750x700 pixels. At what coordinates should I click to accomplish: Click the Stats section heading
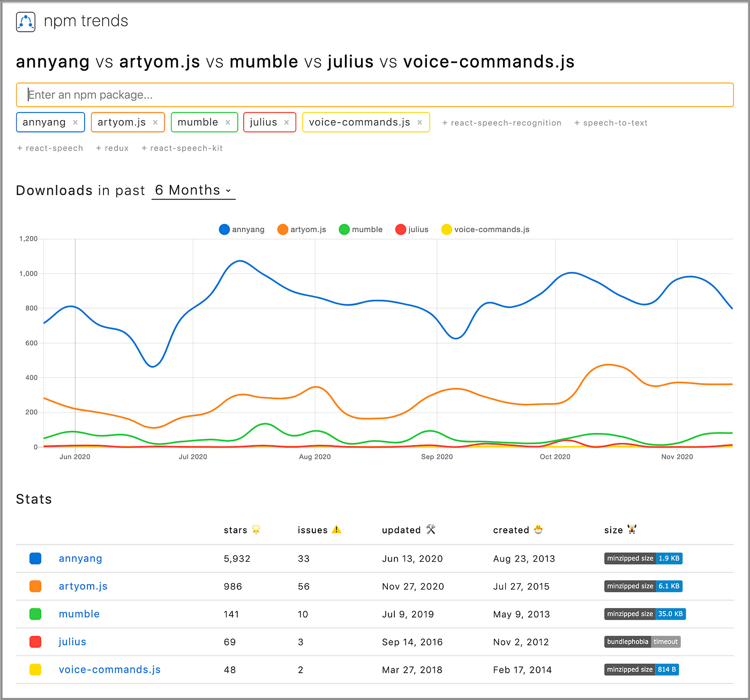[x=34, y=499]
